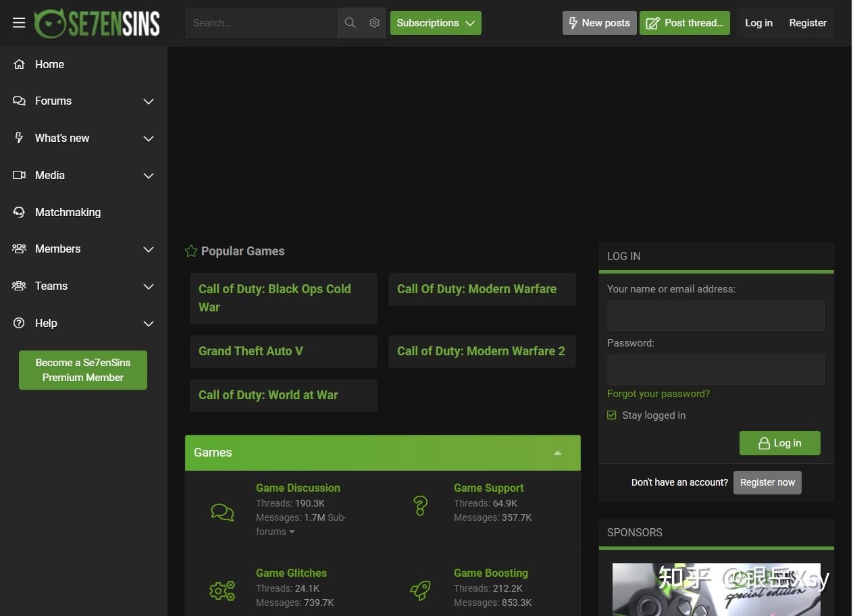Click the Register now button
The height and width of the screenshot is (616, 853).
point(767,482)
